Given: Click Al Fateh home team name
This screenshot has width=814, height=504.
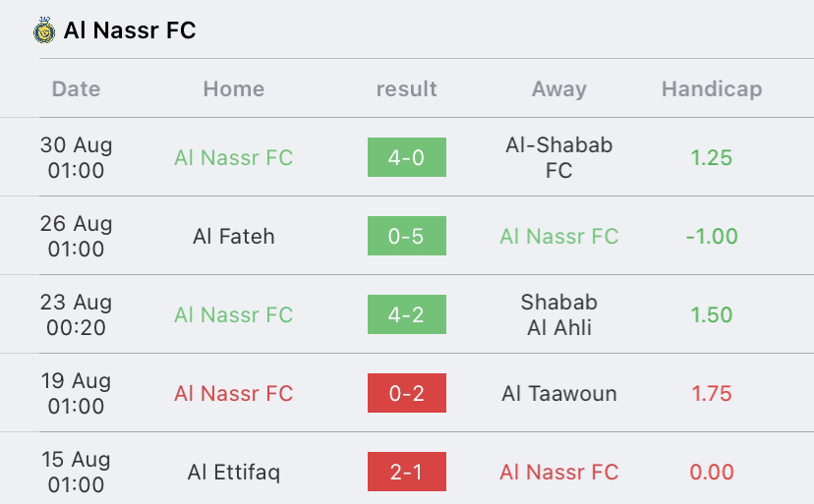Looking at the screenshot, I should [234, 236].
